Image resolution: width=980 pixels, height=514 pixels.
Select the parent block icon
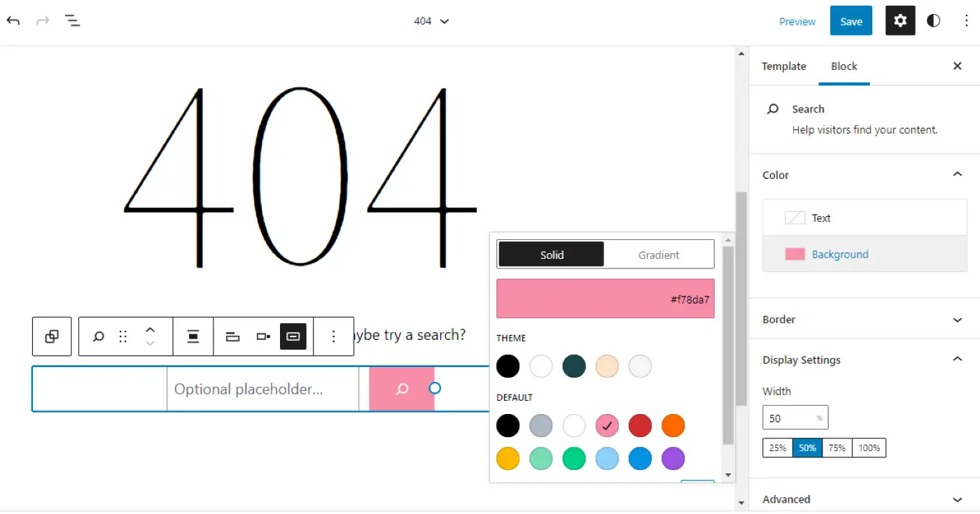tap(52, 336)
